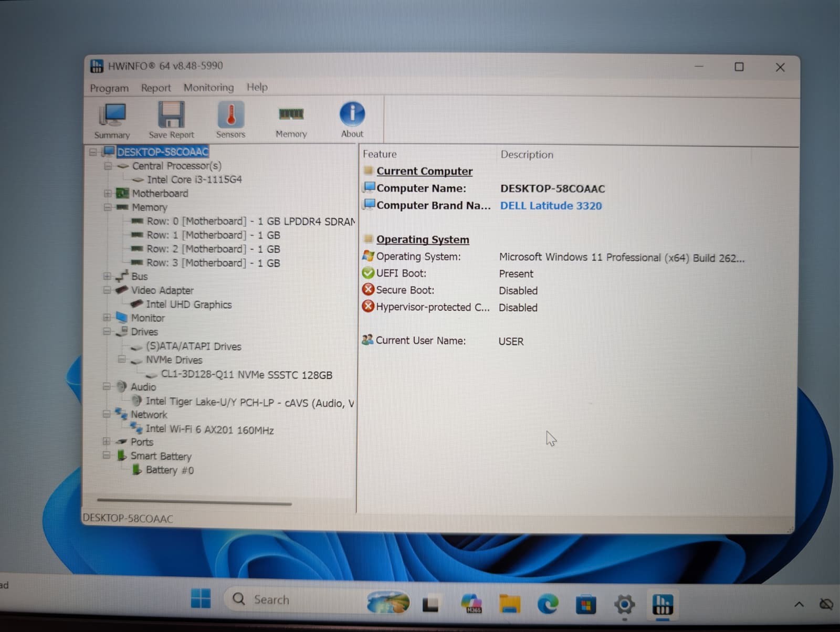This screenshot has width=840, height=632.
Task: Open the Program menu
Action: [x=109, y=88]
